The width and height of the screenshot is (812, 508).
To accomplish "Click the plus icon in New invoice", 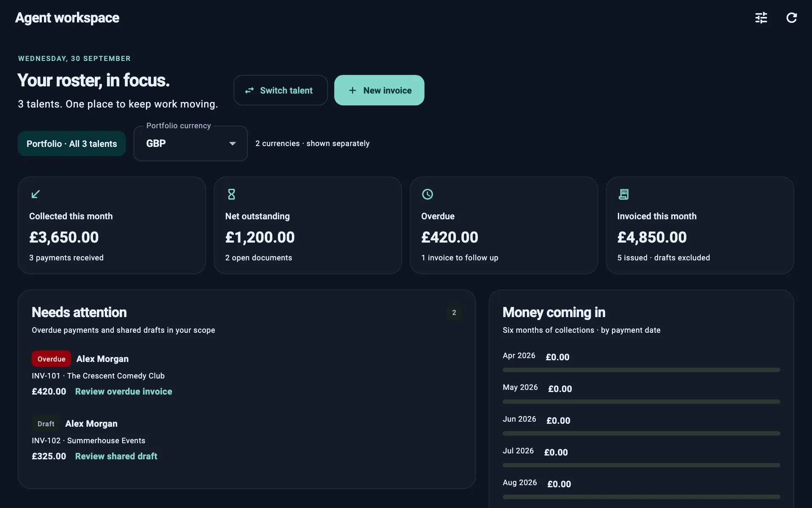I will [x=352, y=90].
